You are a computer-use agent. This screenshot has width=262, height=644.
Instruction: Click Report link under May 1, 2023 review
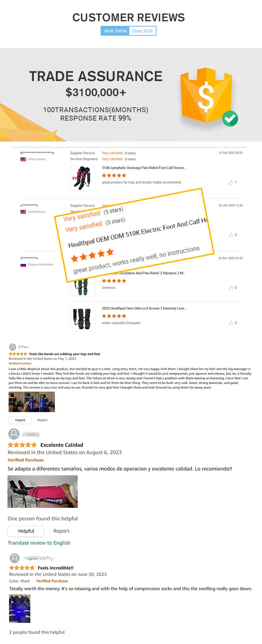(42, 420)
